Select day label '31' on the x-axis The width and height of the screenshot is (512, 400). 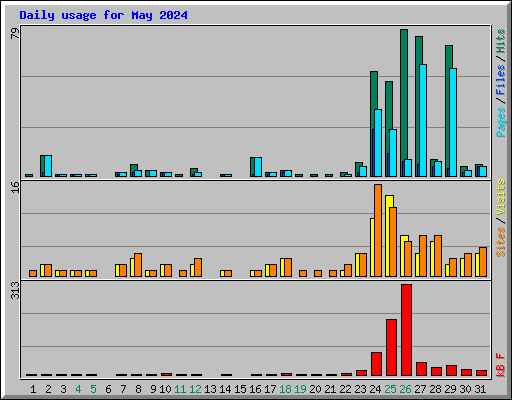coord(480,389)
